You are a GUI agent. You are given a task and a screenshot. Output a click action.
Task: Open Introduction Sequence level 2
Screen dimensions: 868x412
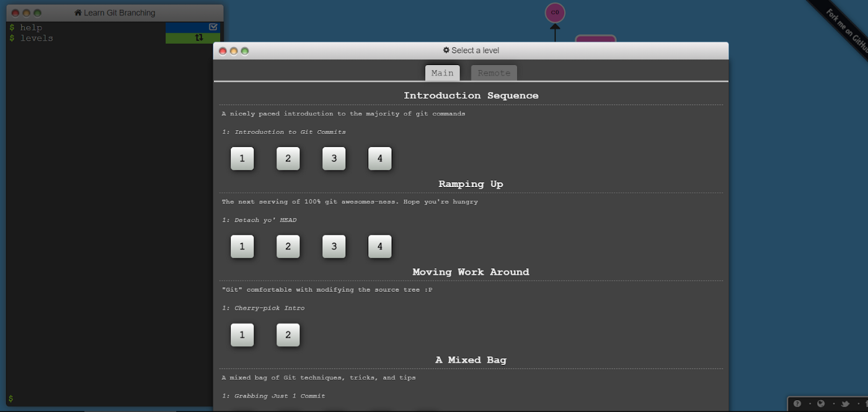[288, 159]
